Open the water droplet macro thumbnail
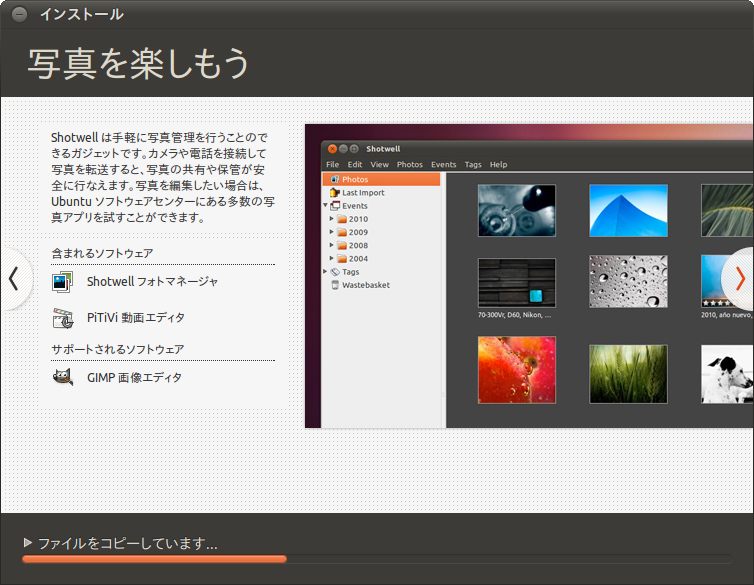Image resolution: width=754 pixels, height=585 pixels. [x=517, y=211]
